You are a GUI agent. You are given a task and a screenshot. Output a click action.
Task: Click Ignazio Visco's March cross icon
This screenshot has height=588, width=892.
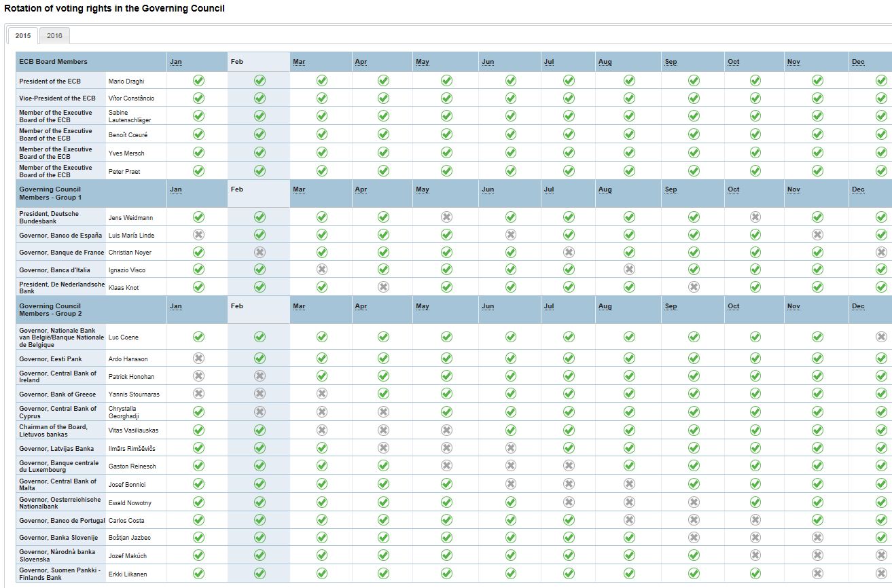point(322,270)
